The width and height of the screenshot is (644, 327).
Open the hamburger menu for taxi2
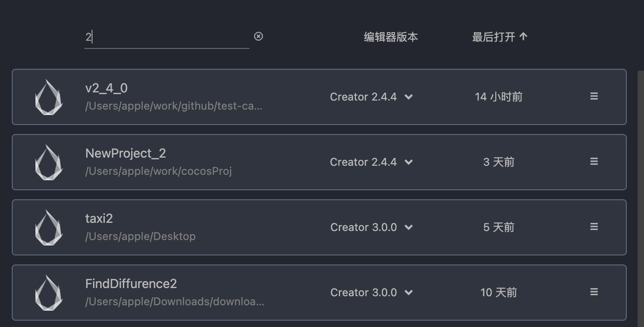(x=594, y=227)
